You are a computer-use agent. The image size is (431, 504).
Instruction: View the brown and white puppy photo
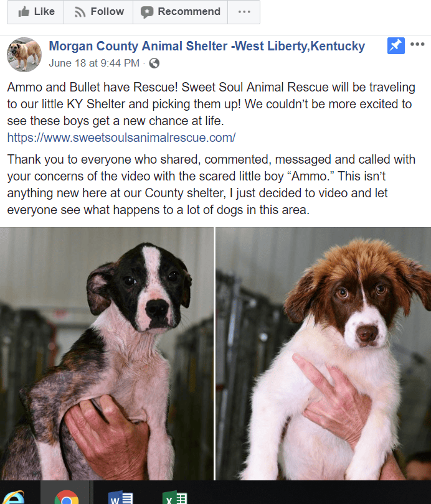pos(323,353)
